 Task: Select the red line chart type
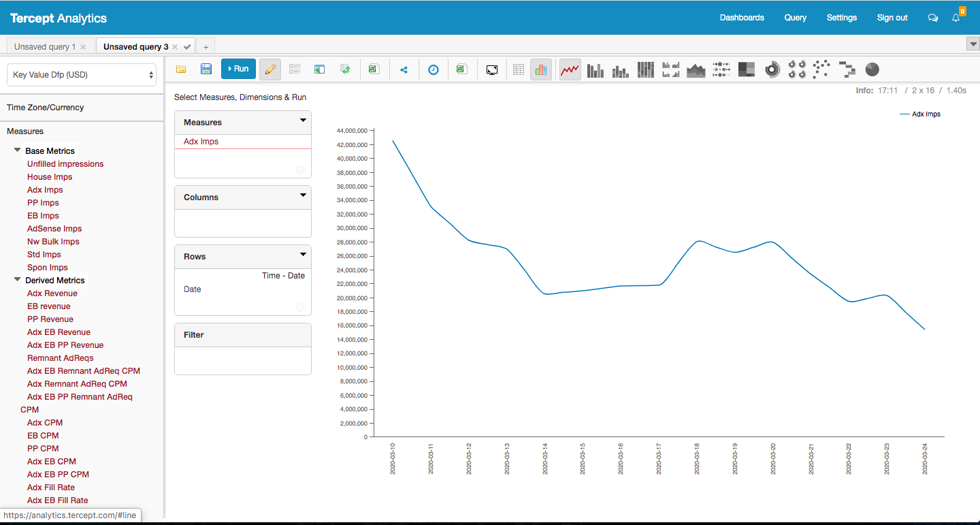[570, 69]
